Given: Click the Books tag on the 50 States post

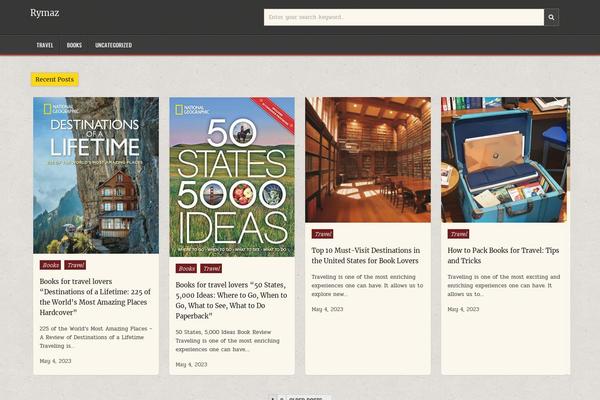Looking at the screenshot, I should pos(186,268).
